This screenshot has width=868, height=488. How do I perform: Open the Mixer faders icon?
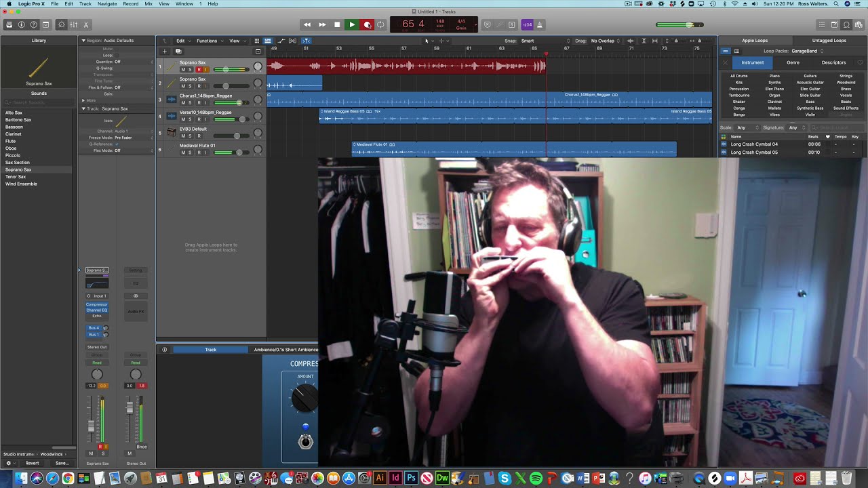[74, 24]
